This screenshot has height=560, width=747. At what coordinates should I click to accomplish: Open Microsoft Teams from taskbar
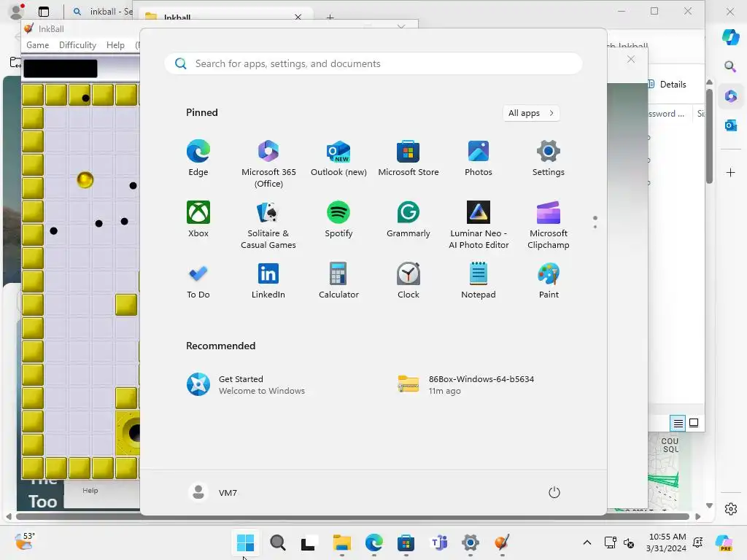438,542
